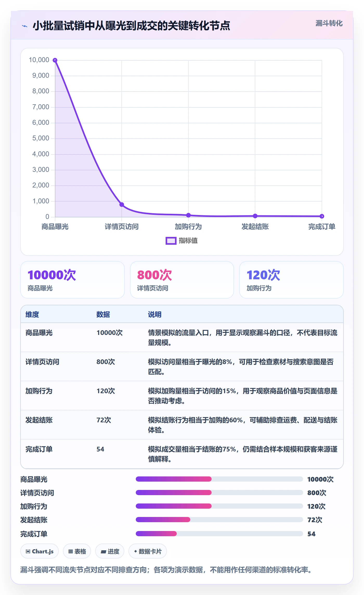This screenshot has height=595, width=364.
Task: Select the 54 cell in the 完成订单 table row
Action: point(100,449)
